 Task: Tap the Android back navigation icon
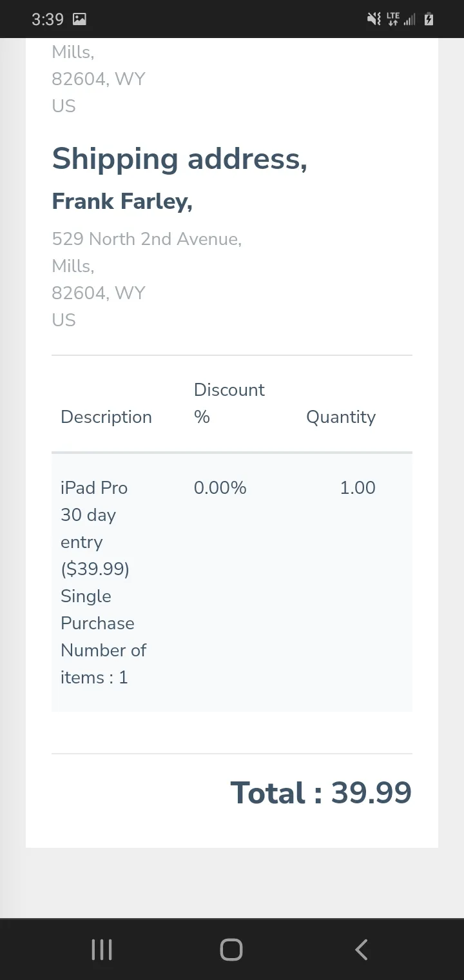click(x=362, y=950)
